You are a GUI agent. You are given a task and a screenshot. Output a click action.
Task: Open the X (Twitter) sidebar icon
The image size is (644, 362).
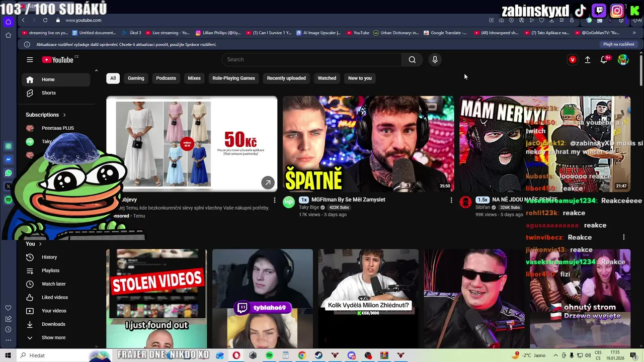tap(8, 187)
